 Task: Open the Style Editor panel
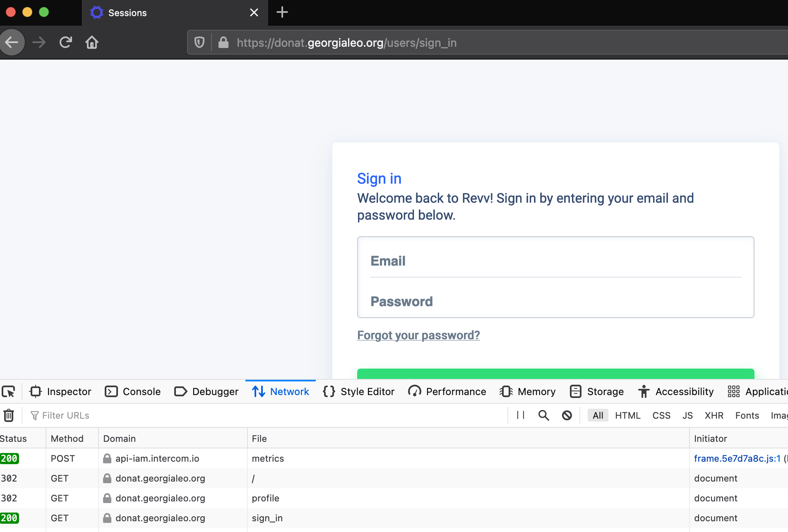pos(358,391)
